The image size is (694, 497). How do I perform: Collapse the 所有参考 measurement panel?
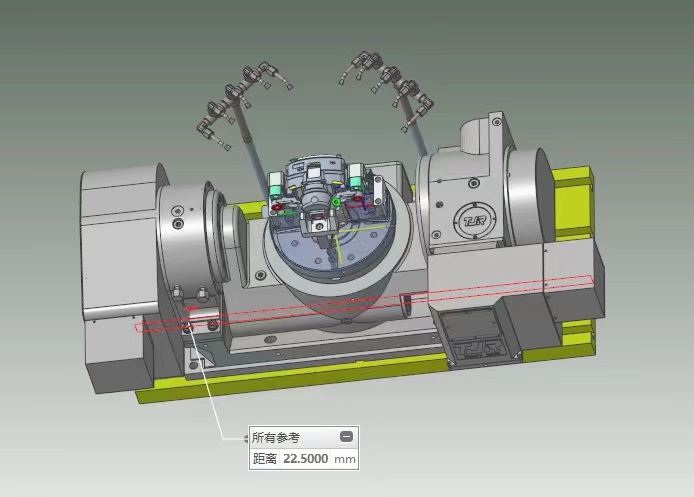(346, 437)
